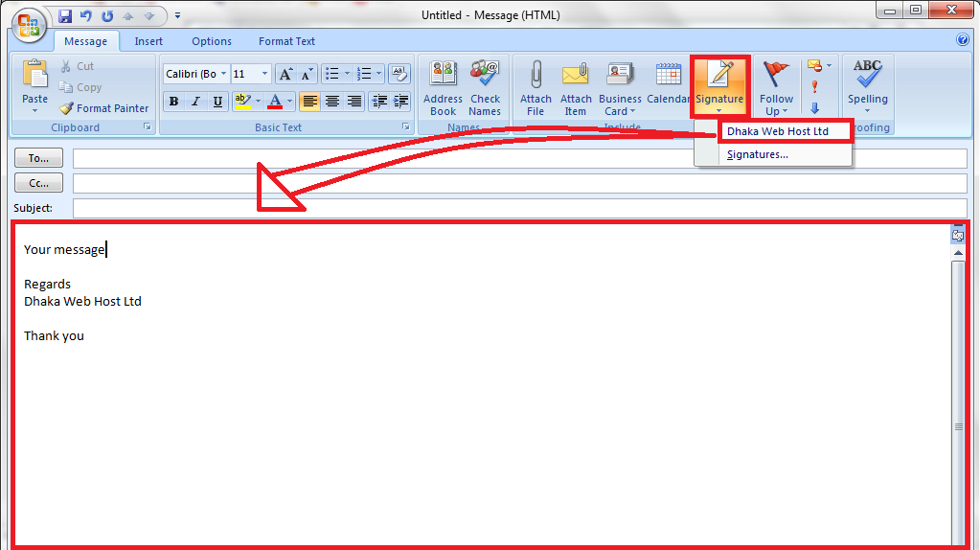Toggle the ruler icon above scrollbar
This screenshot has height=550, width=980.
[958, 235]
